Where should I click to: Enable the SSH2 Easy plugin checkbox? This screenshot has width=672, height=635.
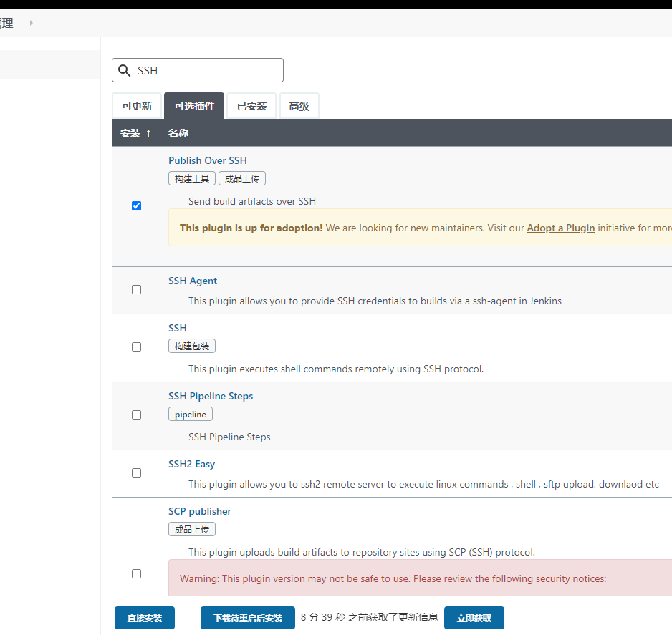tap(136, 472)
